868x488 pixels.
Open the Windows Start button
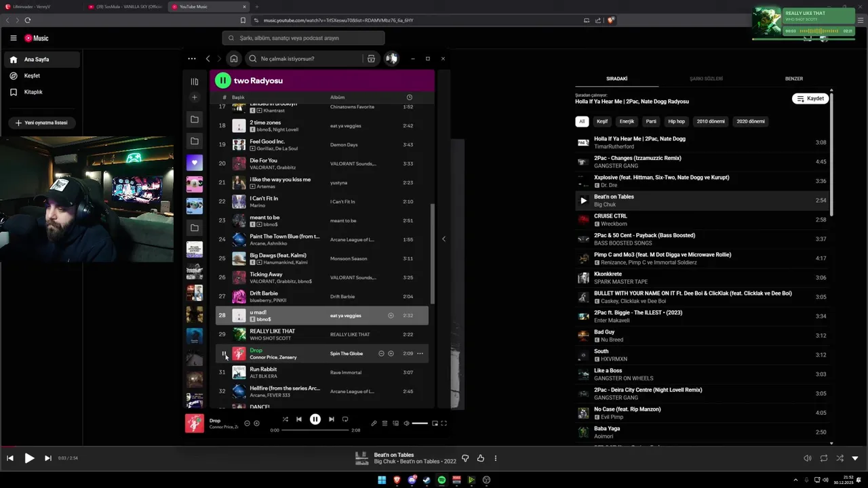[382, 480]
